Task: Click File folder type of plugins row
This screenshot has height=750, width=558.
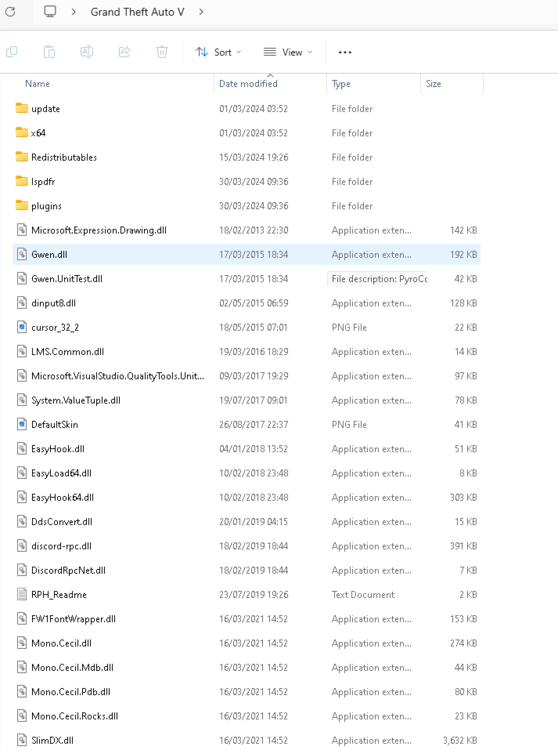Action: click(x=352, y=206)
